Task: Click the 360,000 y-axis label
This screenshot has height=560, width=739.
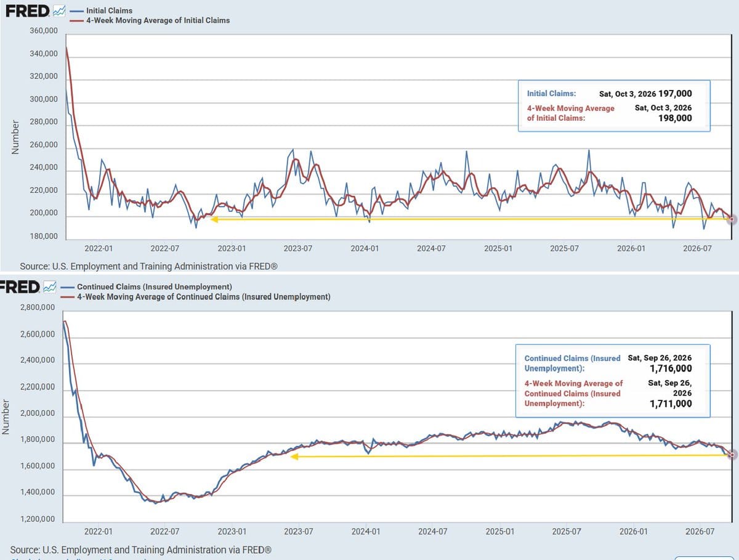Action: click(43, 31)
